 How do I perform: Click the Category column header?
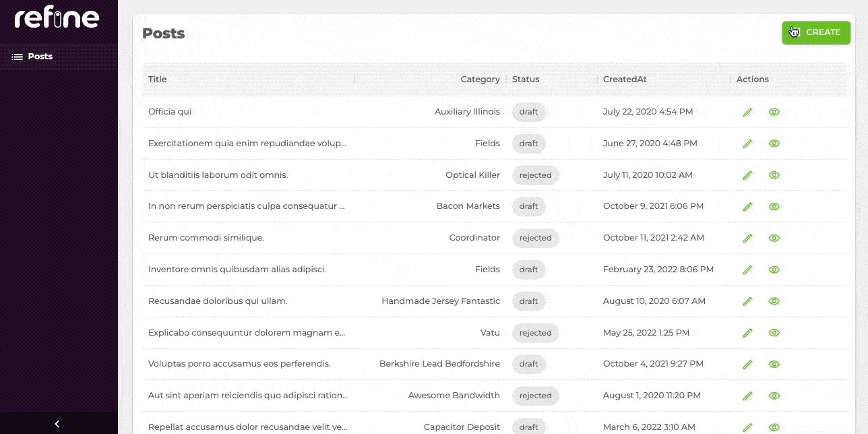click(480, 80)
